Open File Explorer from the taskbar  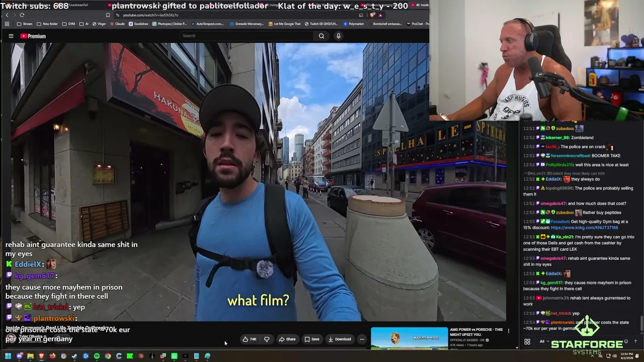coord(30,356)
